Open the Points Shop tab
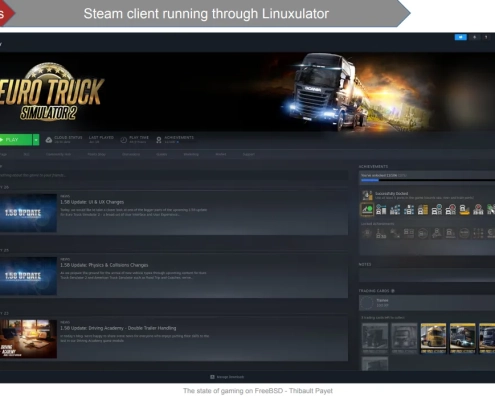The image size is (495, 400). 97,154
